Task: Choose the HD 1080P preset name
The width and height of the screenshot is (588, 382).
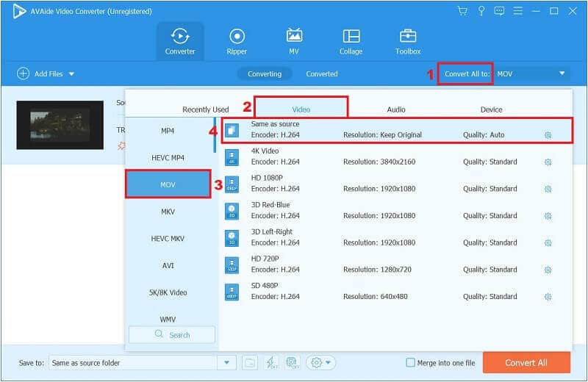Action: (267, 178)
